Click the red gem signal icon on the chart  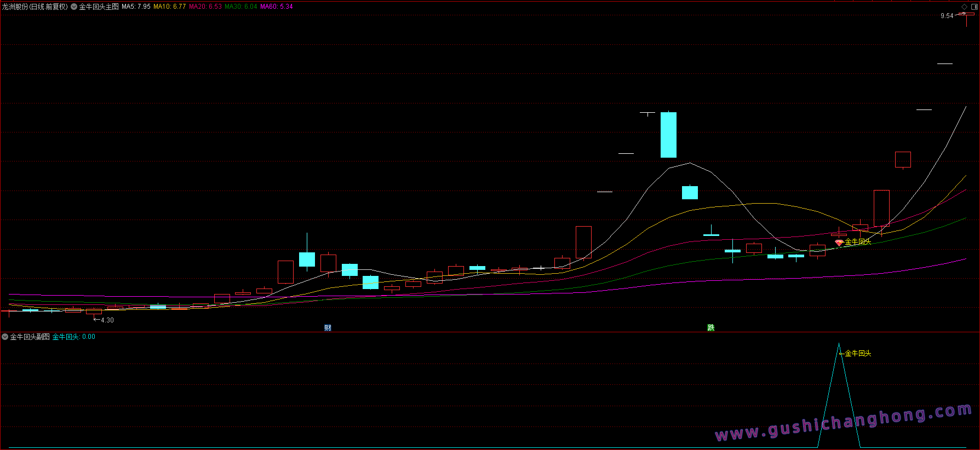[839, 243]
